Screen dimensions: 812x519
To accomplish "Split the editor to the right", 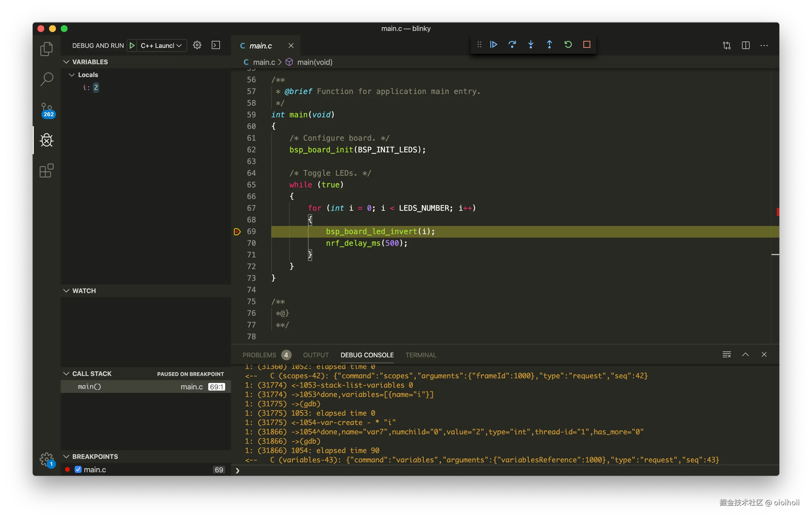I will pyautogui.click(x=745, y=45).
